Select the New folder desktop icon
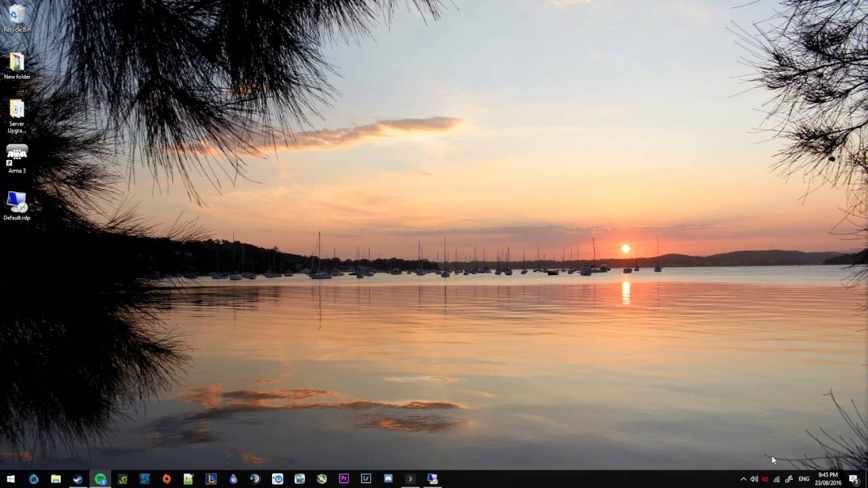Viewport: 868px width, 488px height. click(x=17, y=66)
